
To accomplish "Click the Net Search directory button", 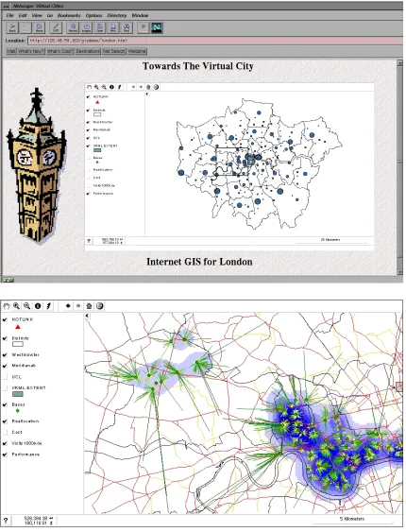I will pyautogui.click(x=114, y=51).
